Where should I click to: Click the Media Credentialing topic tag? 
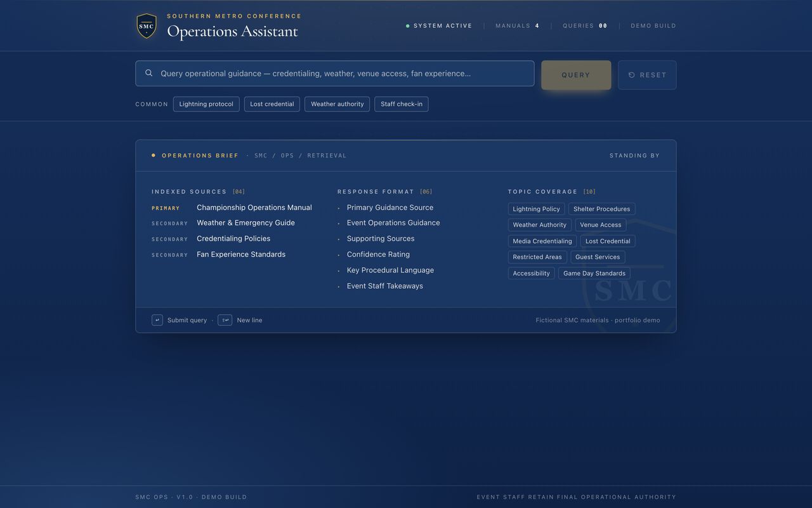(x=542, y=241)
